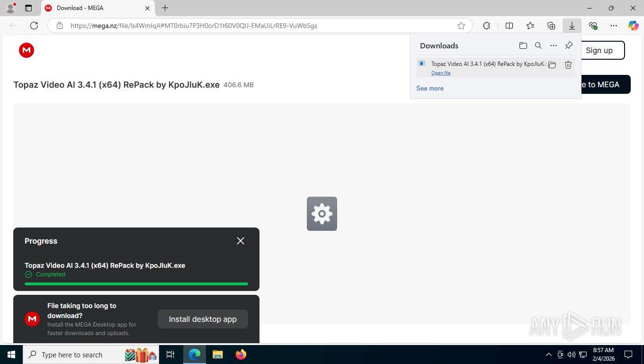Open Browser essentials heart icon
Screen dimensions: 644x364
tap(593, 26)
